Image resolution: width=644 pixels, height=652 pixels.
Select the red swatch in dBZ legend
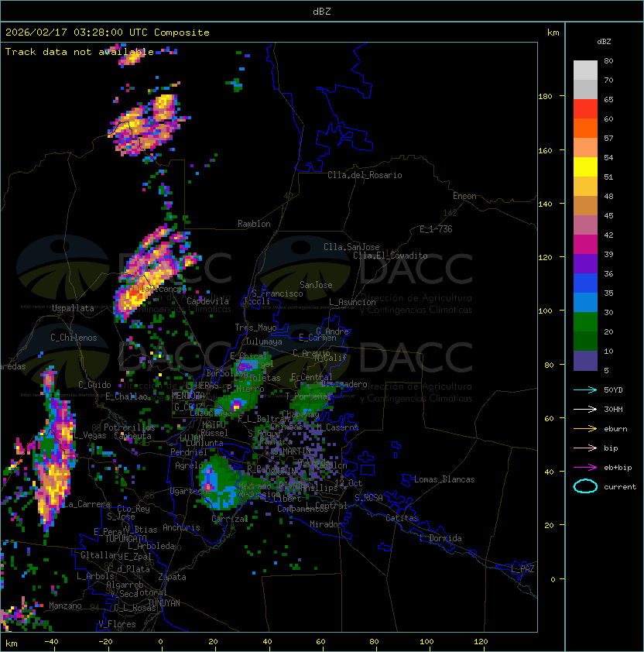tap(585, 109)
